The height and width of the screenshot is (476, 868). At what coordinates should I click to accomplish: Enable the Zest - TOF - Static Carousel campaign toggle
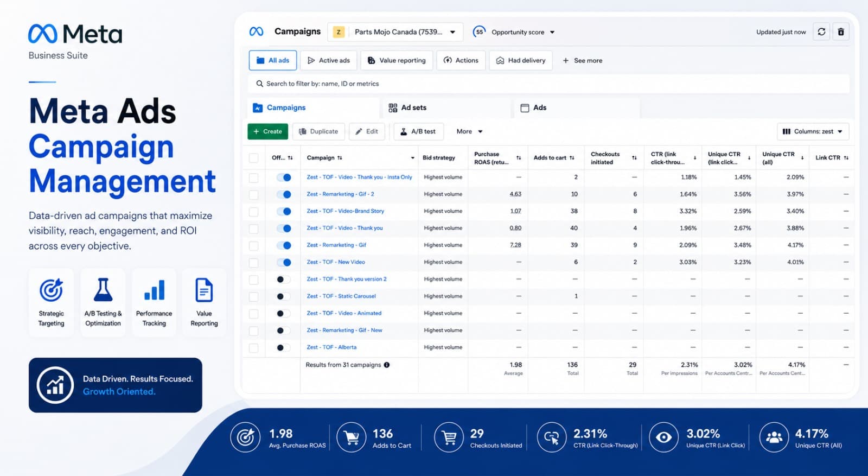[284, 296]
